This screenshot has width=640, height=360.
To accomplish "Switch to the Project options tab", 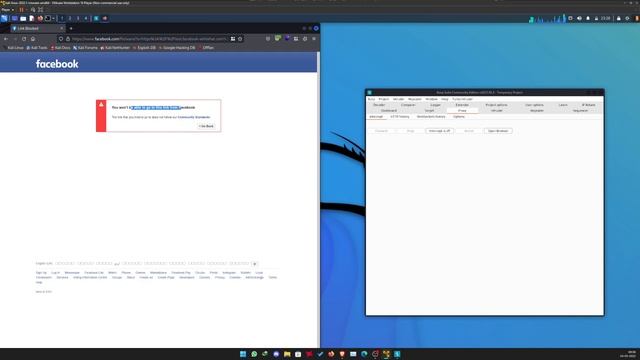I will click(x=496, y=105).
